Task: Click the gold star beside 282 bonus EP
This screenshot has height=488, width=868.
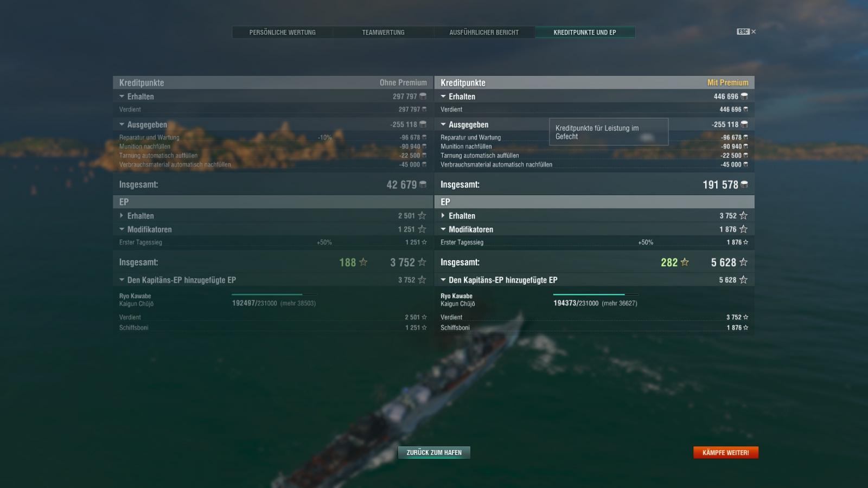Action: click(685, 262)
